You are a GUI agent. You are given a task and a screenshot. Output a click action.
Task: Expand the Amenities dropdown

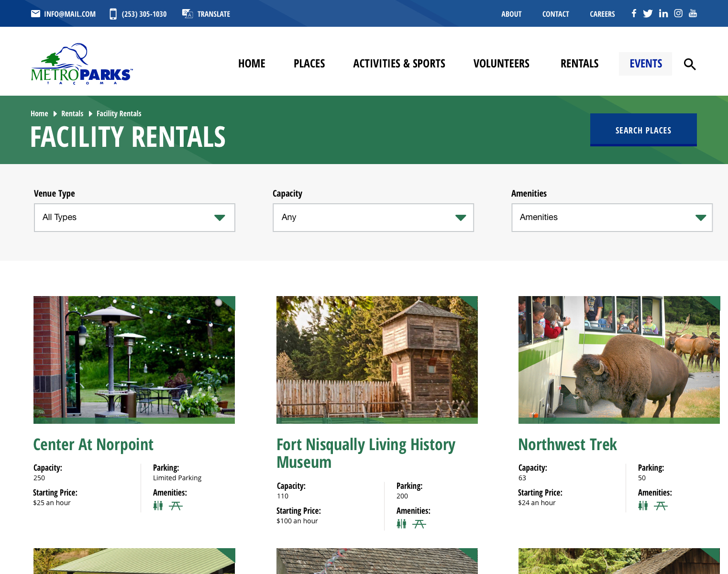612,218
